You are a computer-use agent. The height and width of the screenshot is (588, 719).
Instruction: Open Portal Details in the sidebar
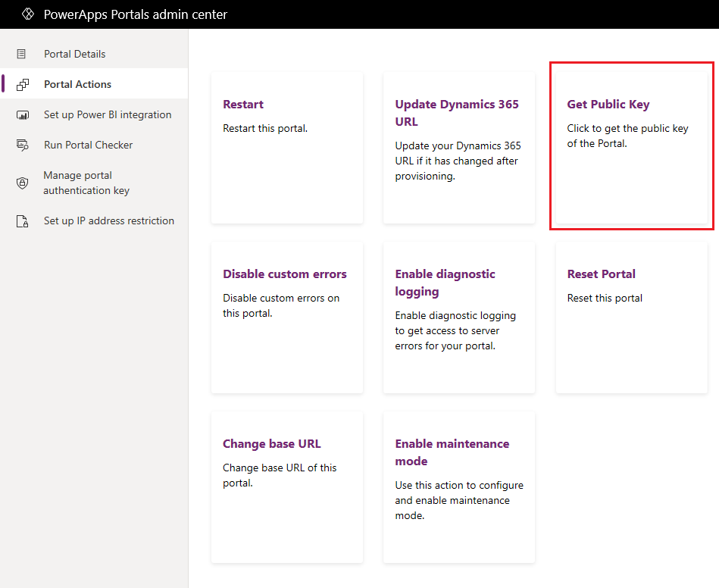[x=94, y=54]
